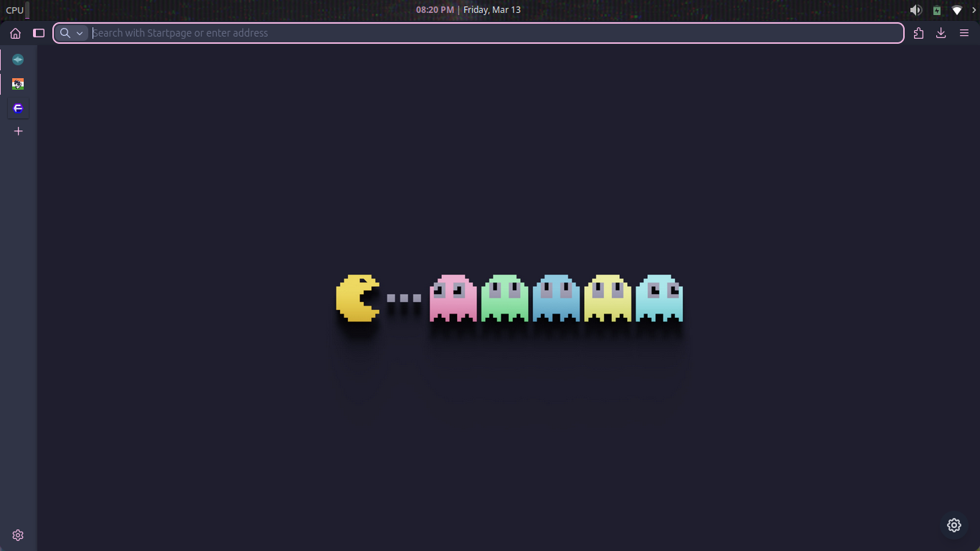Open a new tab with the plus button
980x551 pixels.
[19, 131]
